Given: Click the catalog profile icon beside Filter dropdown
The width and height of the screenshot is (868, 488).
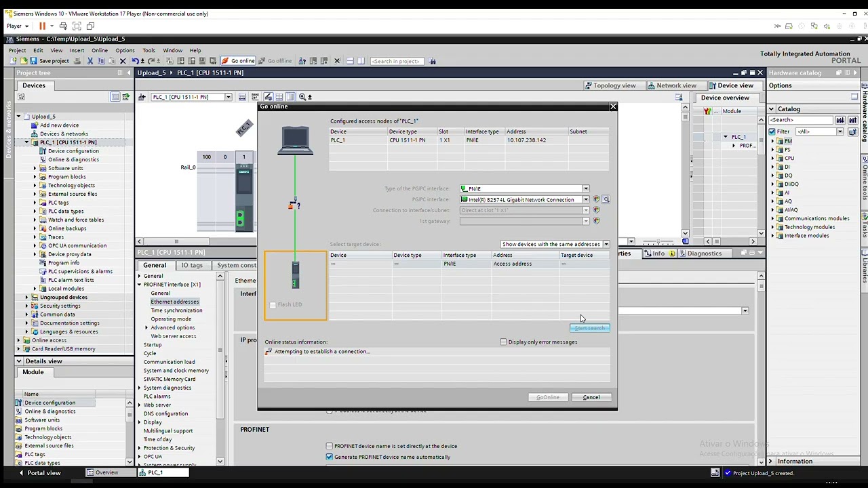Looking at the screenshot, I should [852, 131].
